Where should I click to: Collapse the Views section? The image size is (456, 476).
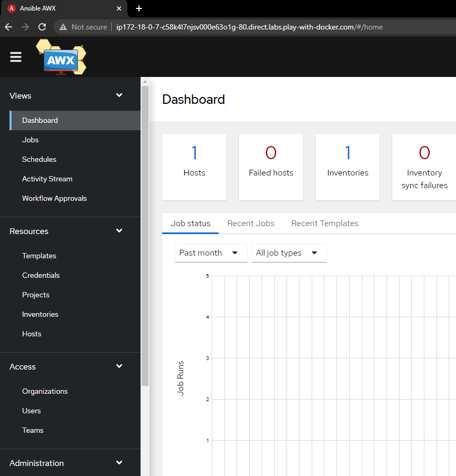pos(119,95)
